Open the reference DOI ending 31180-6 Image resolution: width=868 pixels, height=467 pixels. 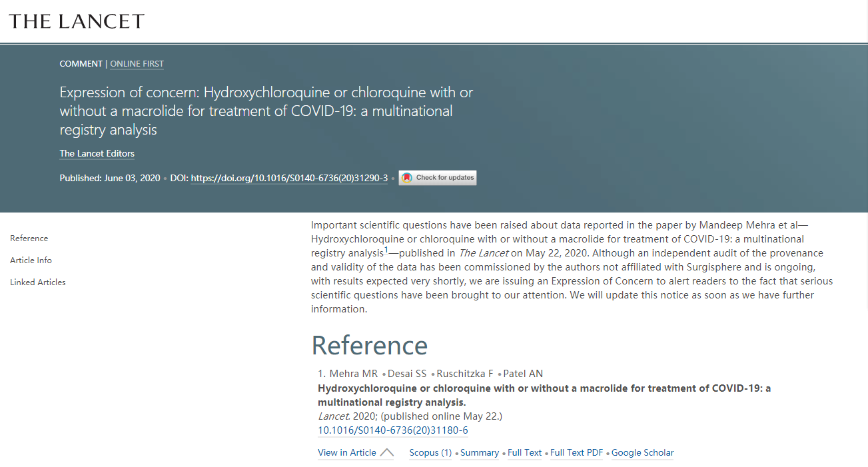click(x=393, y=430)
